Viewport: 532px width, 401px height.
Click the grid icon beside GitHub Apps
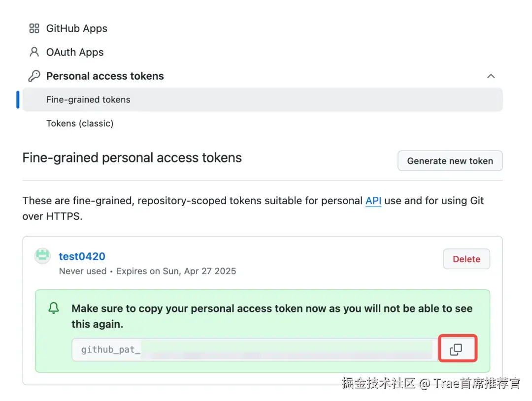34,28
